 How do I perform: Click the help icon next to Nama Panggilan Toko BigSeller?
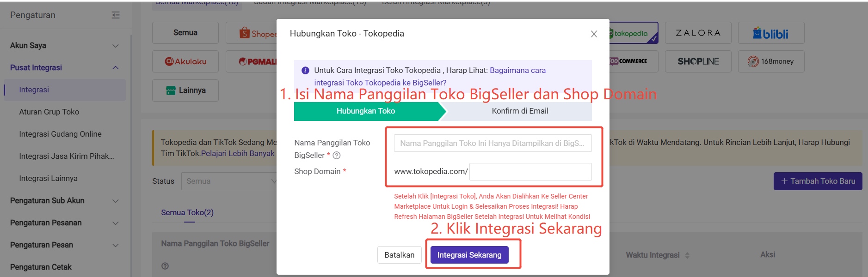pyautogui.click(x=337, y=156)
